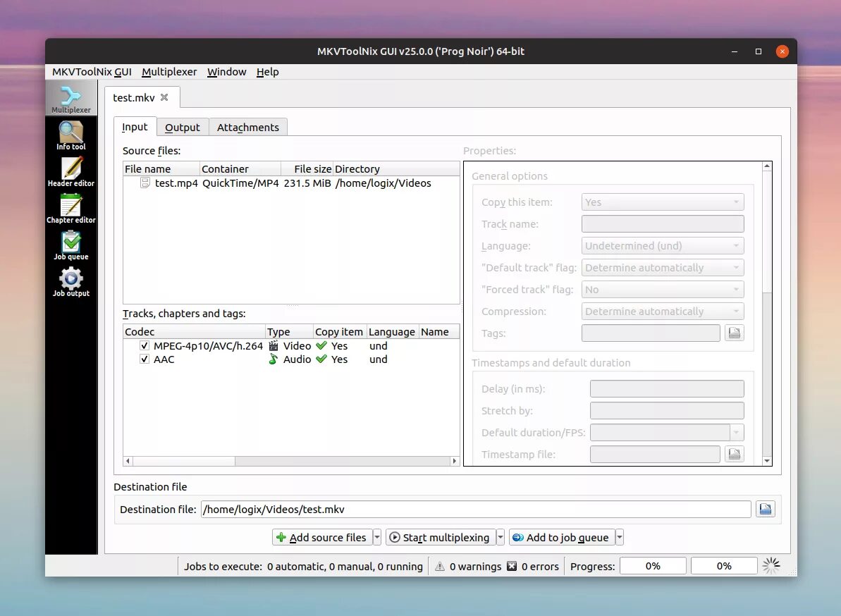841x616 pixels.
Task: Switch to the Output tab
Action: [183, 128]
